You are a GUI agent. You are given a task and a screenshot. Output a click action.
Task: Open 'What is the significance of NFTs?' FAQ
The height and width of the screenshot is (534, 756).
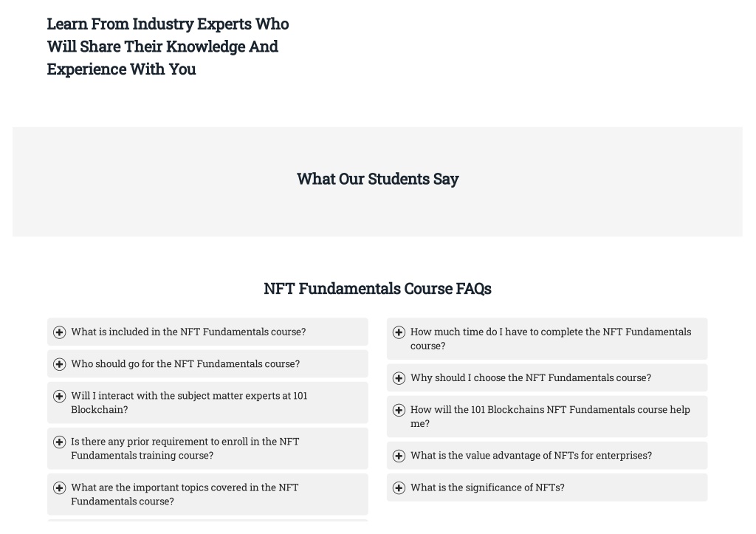coord(547,487)
